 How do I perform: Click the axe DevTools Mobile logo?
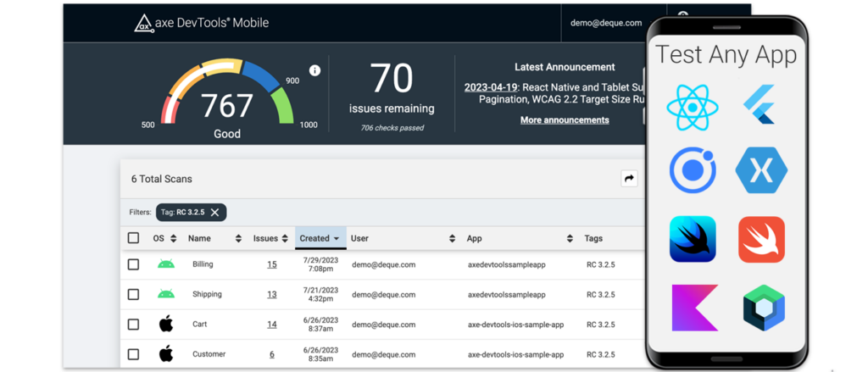tap(202, 23)
